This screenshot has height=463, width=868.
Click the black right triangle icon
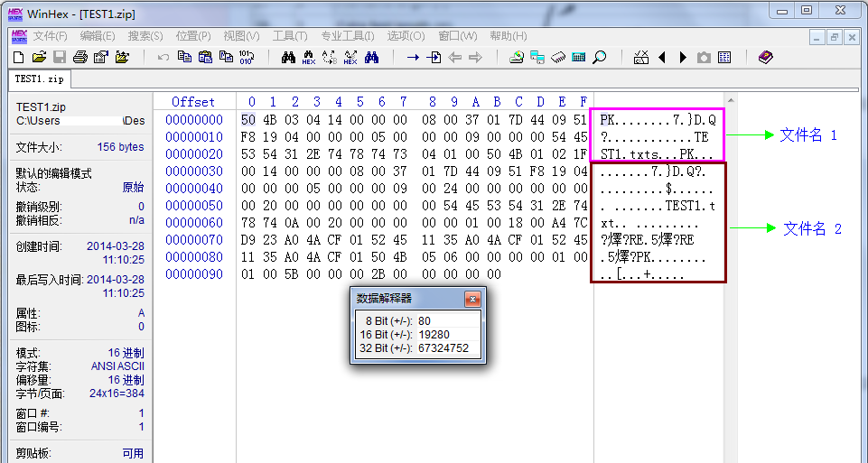tap(683, 57)
